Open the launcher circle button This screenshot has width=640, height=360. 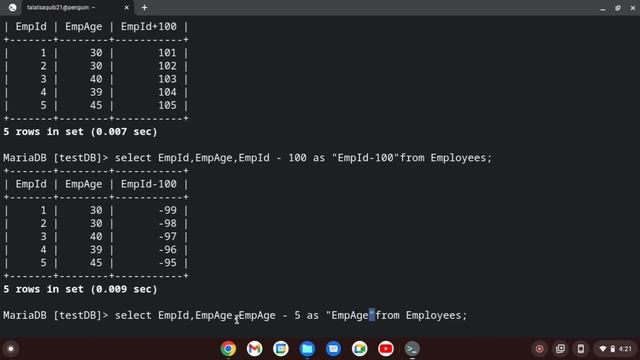(11, 349)
